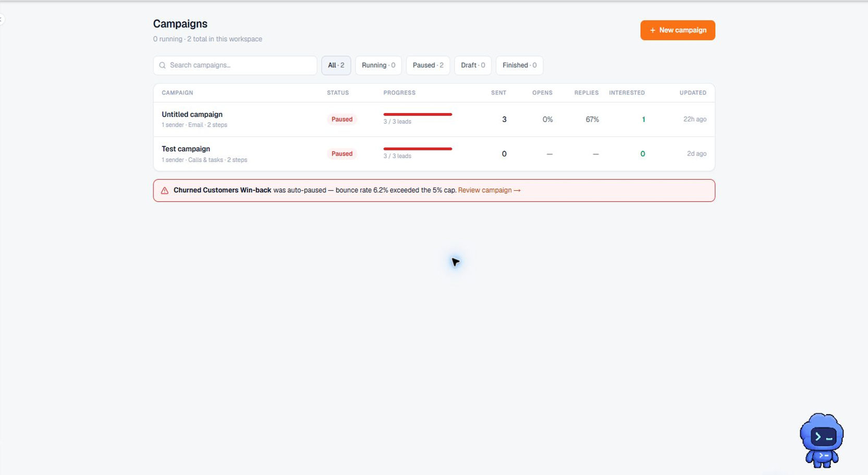Click the search magnifier icon
Screen dimensions: 868x475
coord(162,65)
